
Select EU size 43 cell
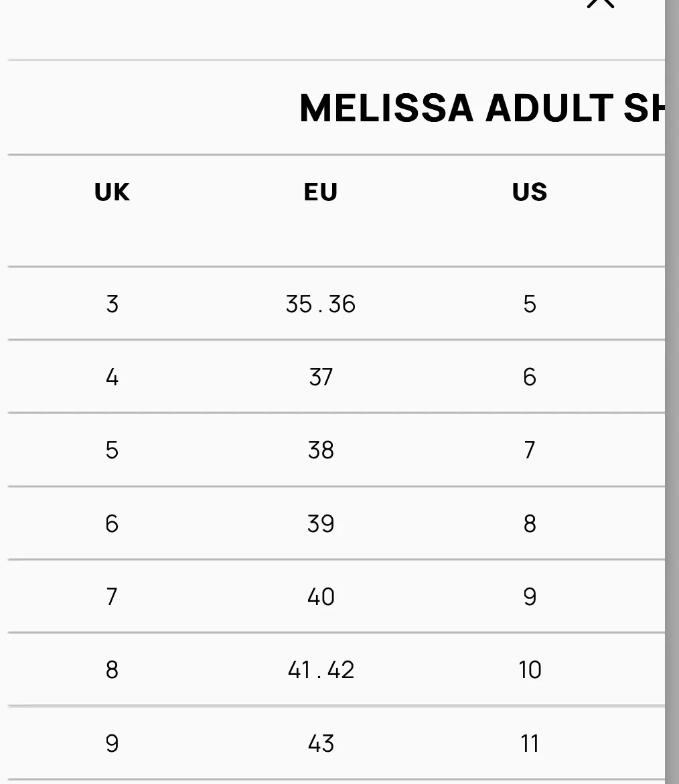321,743
